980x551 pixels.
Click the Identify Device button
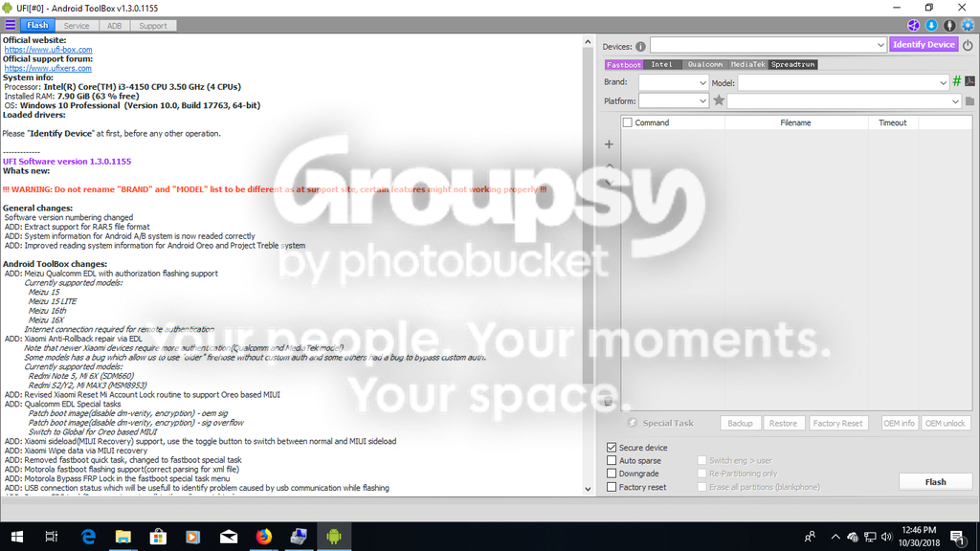click(924, 44)
